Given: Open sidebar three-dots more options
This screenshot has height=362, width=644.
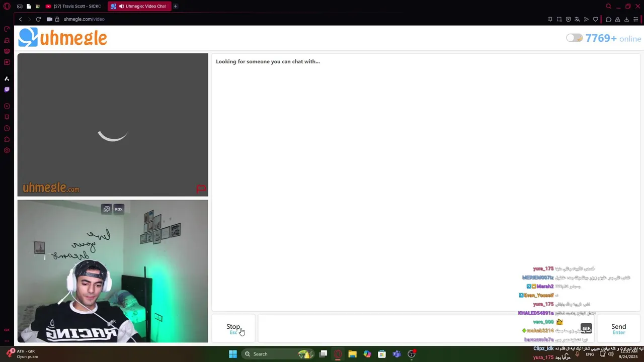Looking at the screenshot, I should pos(7,340).
